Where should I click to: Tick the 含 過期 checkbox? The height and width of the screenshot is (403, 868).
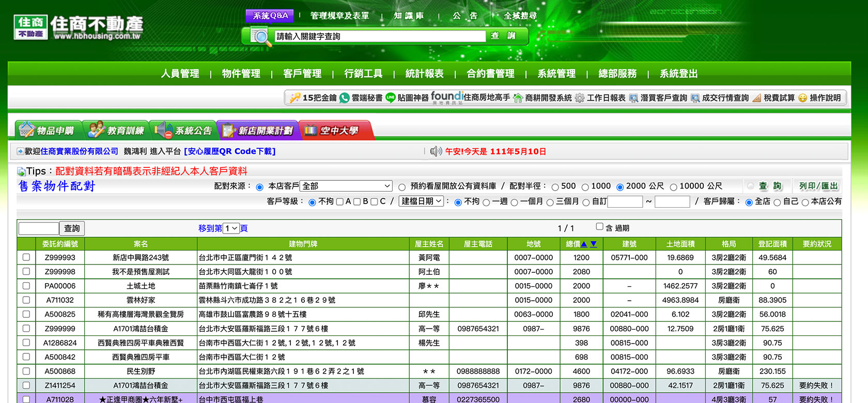599,226
